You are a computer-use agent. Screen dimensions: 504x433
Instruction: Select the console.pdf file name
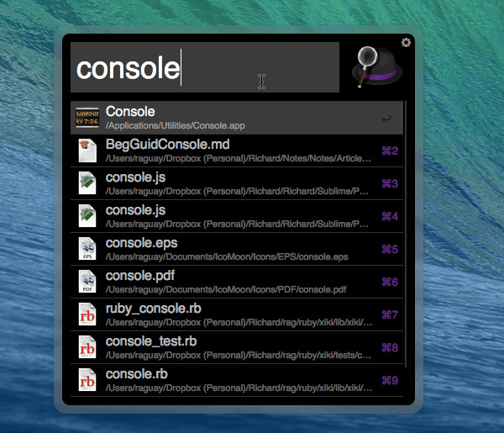click(140, 276)
